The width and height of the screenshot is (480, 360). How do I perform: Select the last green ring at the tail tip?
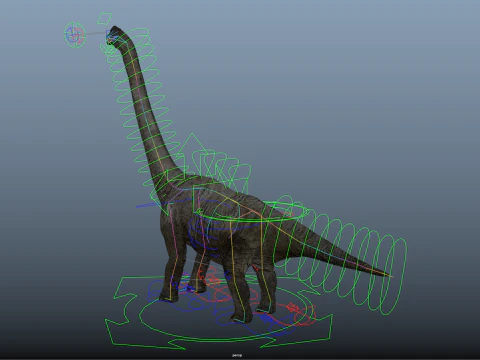pos(394,276)
